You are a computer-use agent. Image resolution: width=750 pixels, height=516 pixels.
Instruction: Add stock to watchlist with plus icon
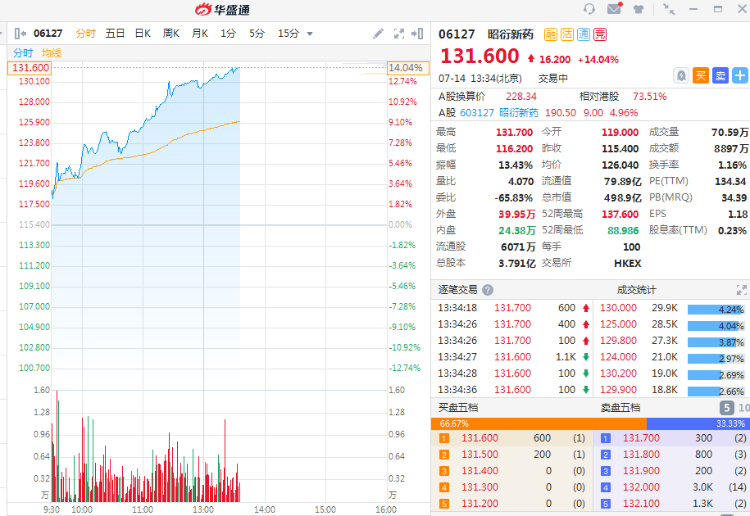tap(740, 75)
